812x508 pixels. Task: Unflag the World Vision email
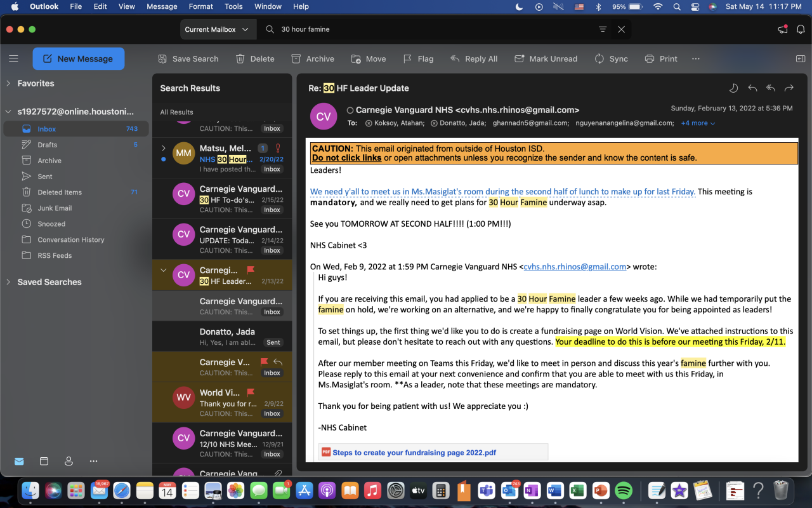click(250, 392)
